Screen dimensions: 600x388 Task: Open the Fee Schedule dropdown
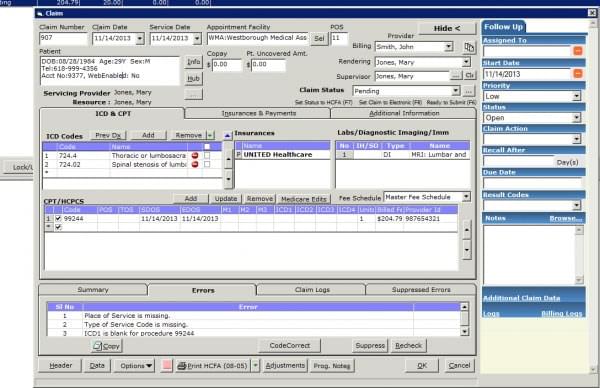pos(466,197)
